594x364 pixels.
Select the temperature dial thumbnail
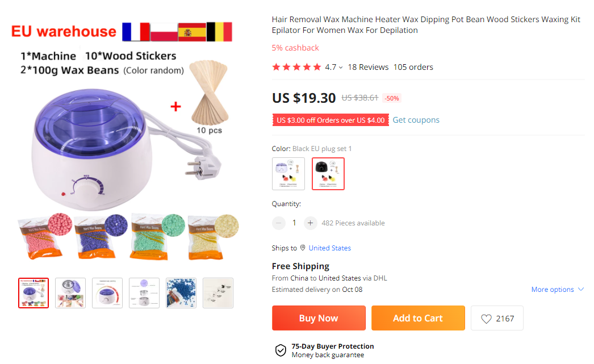pyautogui.click(x=107, y=293)
